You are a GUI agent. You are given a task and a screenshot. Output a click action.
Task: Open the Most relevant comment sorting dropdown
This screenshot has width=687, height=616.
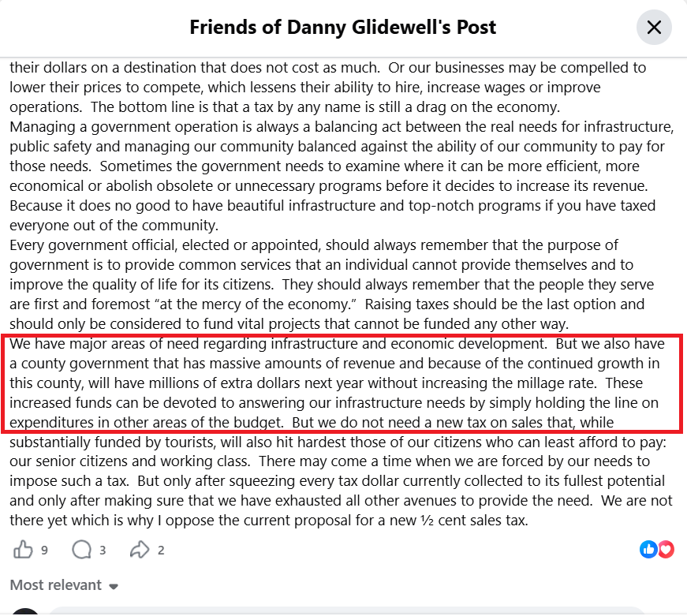64,585
